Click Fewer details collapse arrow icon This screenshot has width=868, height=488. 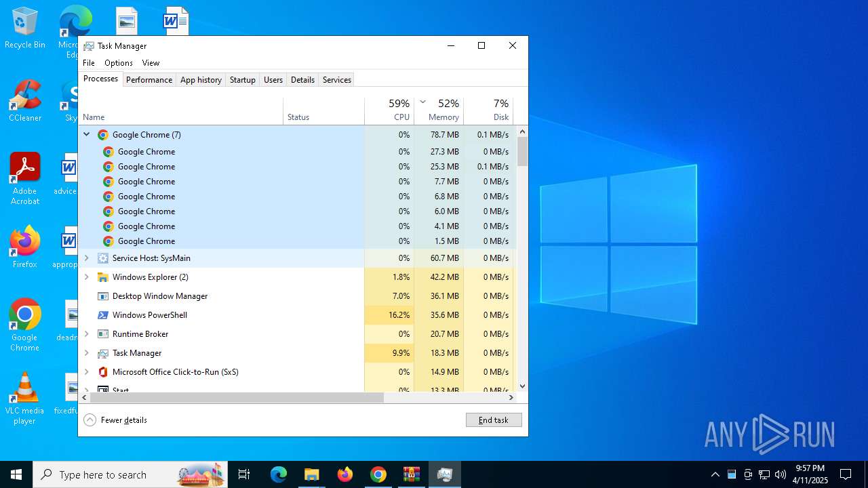click(90, 420)
